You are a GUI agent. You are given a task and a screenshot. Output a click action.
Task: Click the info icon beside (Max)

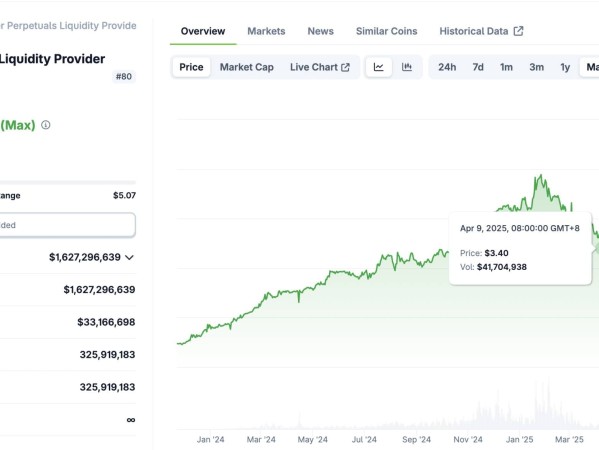pyautogui.click(x=45, y=125)
